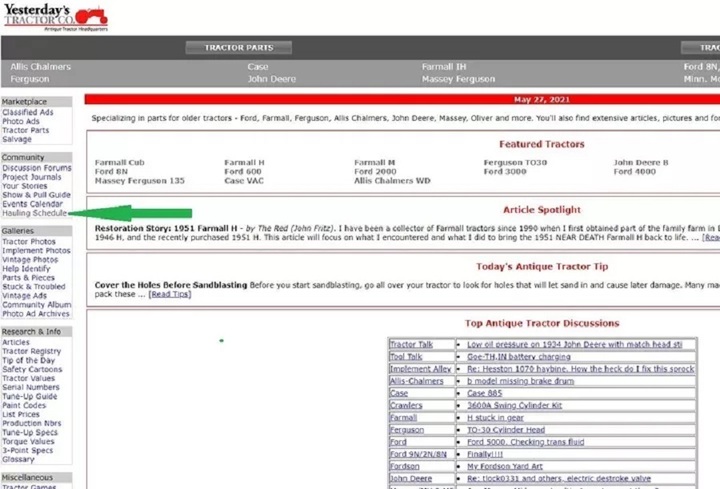Select featured tractor Ferguson TO30
The image size is (720, 489).
click(x=515, y=163)
